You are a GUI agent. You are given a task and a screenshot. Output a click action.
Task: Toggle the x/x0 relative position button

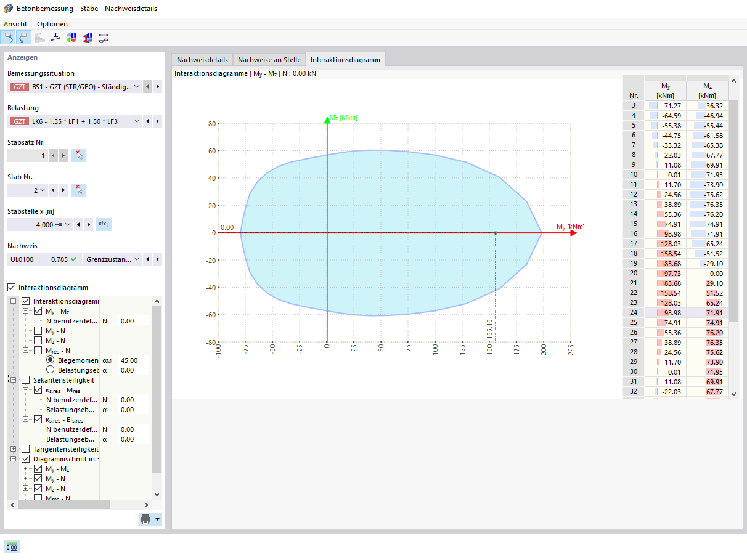tap(105, 224)
